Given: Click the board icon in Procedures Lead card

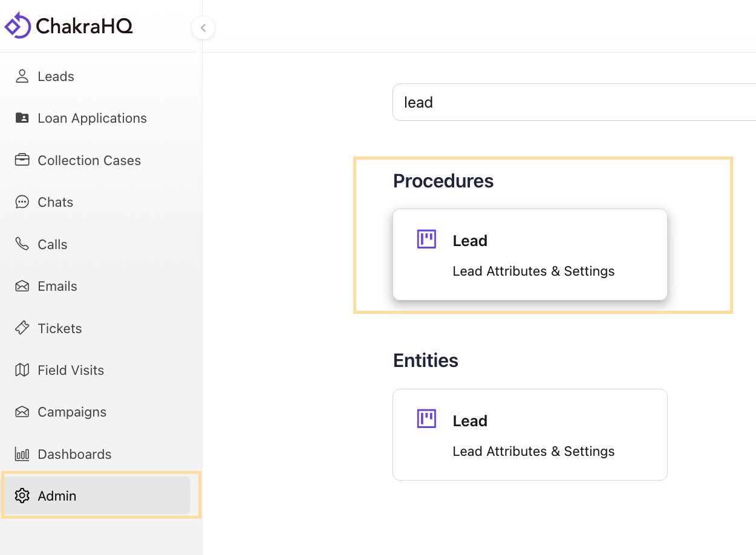Looking at the screenshot, I should coord(427,239).
